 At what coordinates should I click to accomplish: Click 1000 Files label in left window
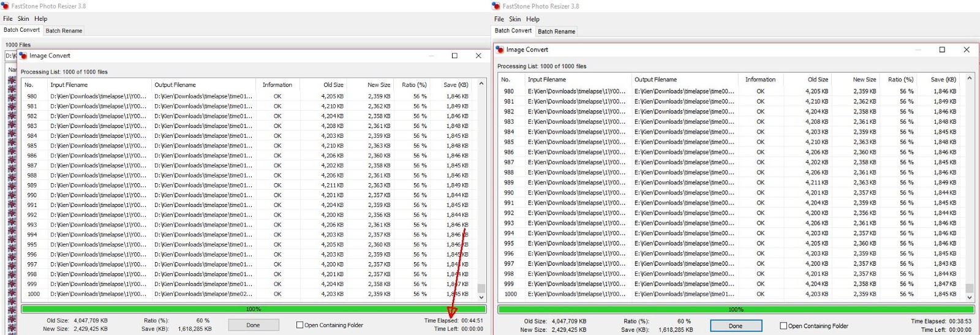[x=18, y=45]
